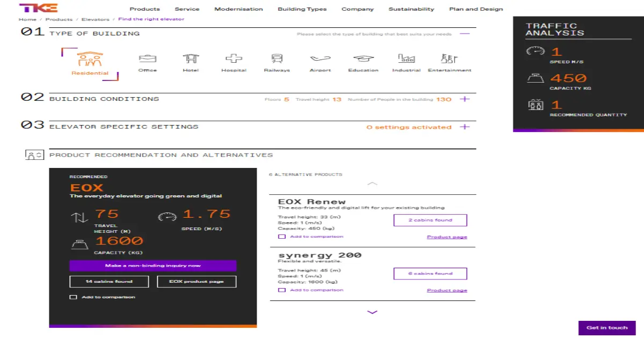This screenshot has height=338, width=644.
Task: Click the capacity weight icon in Traffic Analysis
Action: (535, 78)
